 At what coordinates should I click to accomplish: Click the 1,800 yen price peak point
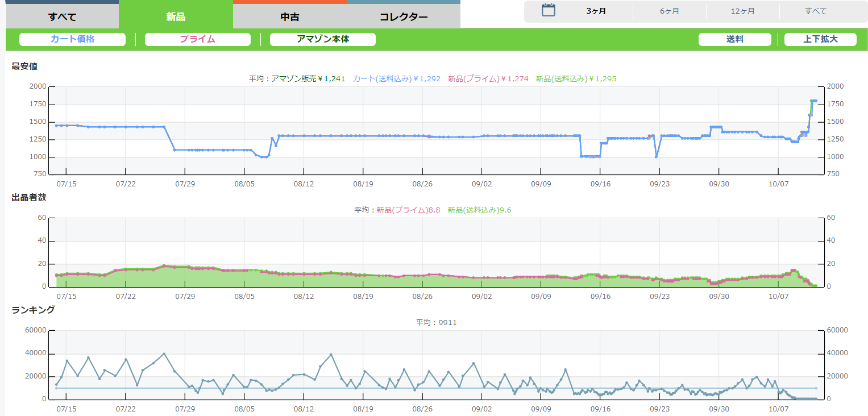point(813,101)
